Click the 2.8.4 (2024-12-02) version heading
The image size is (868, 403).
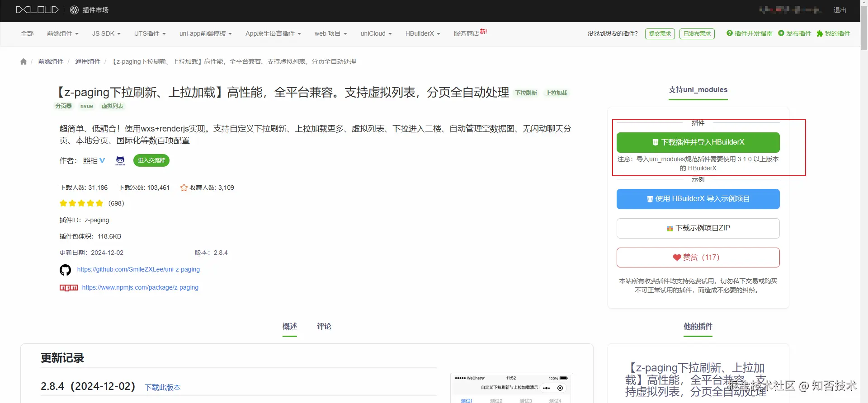pyautogui.click(x=88, y=387)
